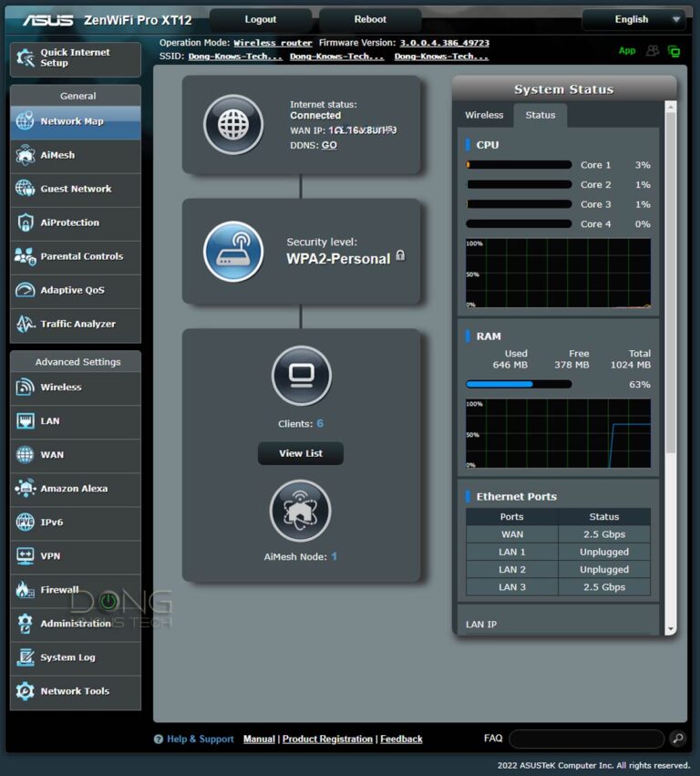
Task: Click the FAQ search input field
Action: (x=586, y=739)
